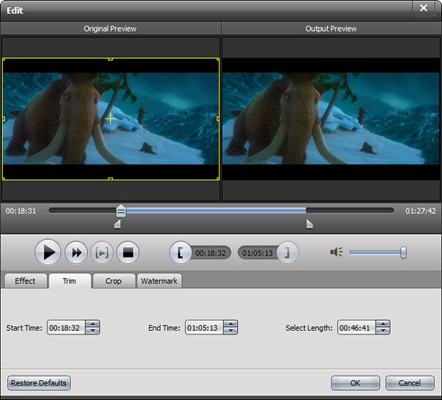Click the Output Preview header
The image size is (442, 400).
coord(331,29)
